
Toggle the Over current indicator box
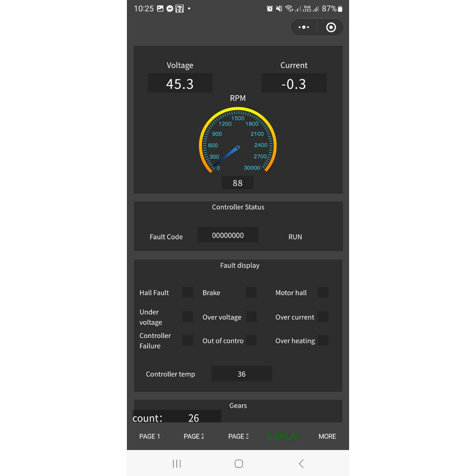click(323, 317)
